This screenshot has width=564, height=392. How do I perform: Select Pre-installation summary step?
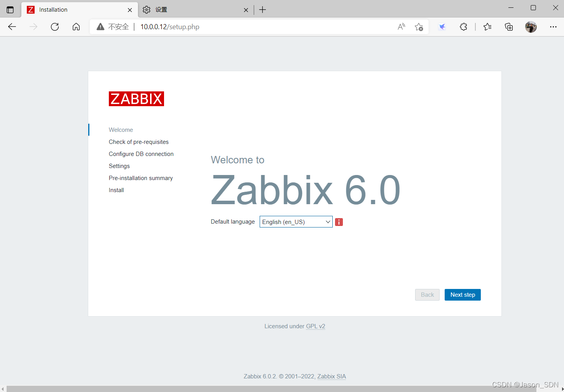tap(141, 178)
